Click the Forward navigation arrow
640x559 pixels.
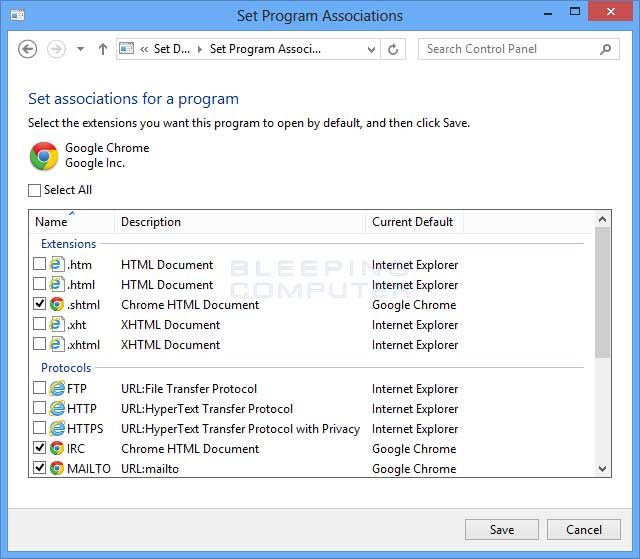56,49
